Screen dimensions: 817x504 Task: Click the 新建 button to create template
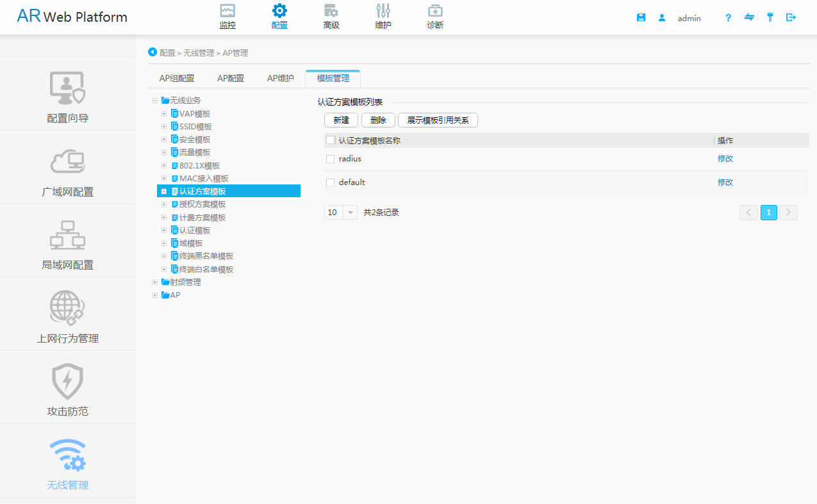click(x=340, y=120)
